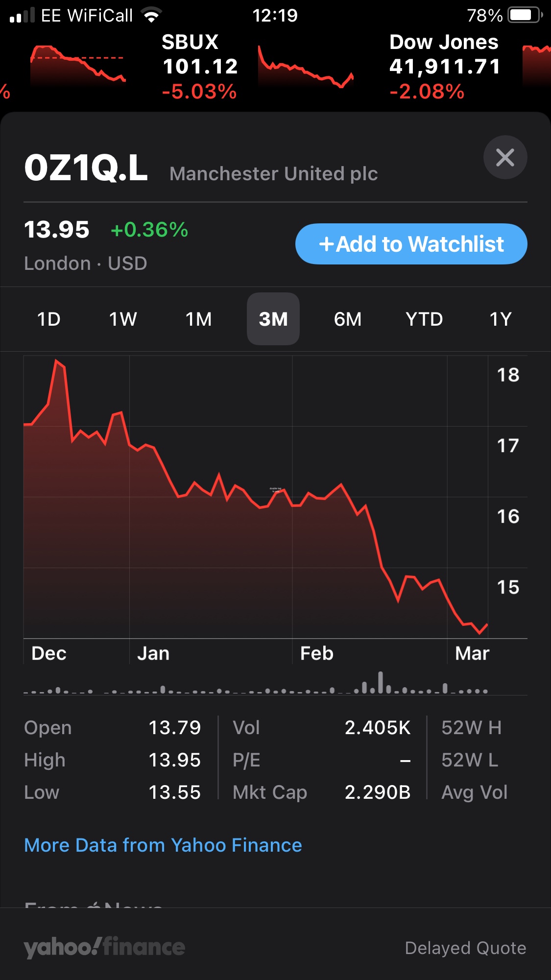Viewport: 551px width, 980px height.
Task: Select the 1Y chart range
Action: (500, 319)
